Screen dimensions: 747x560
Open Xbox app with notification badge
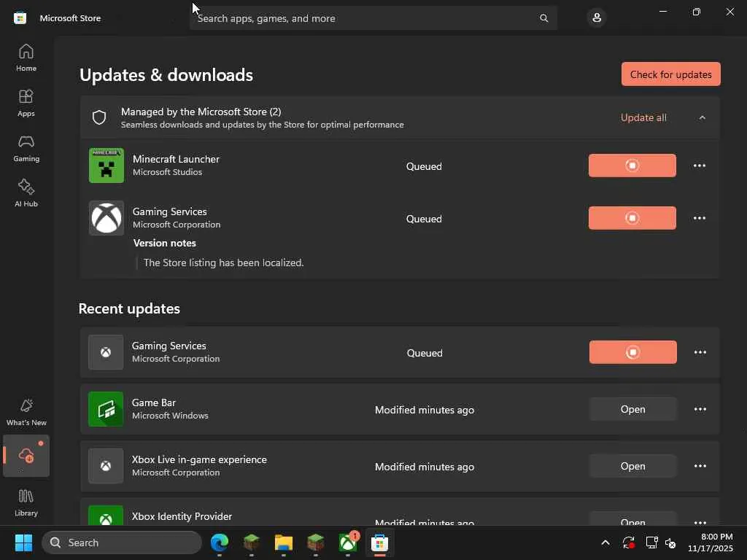click(348, 542)
